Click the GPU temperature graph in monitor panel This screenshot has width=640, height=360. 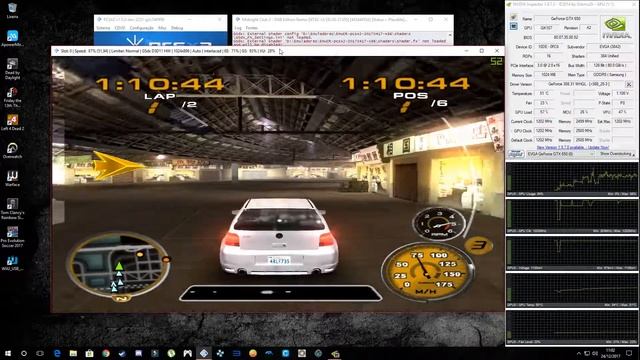click(x=571, y=290)
